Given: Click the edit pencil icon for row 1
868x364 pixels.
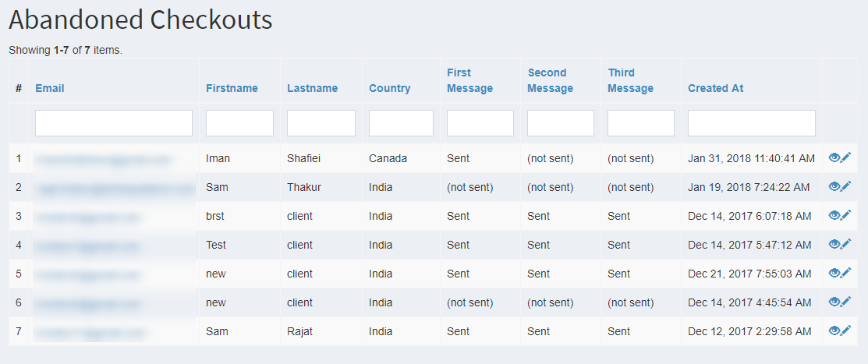Looking at the screenshot, I should [846, 158].
